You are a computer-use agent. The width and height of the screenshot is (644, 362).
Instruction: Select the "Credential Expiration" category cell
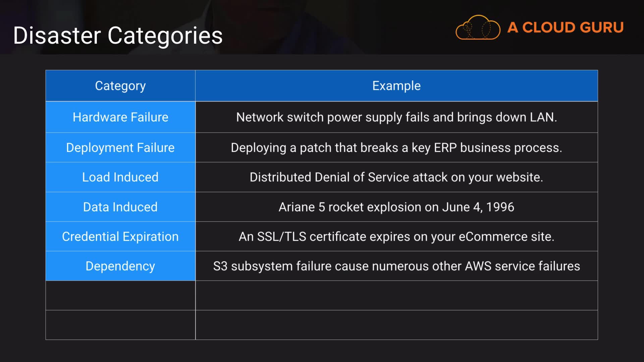click(x=120, y=237)
